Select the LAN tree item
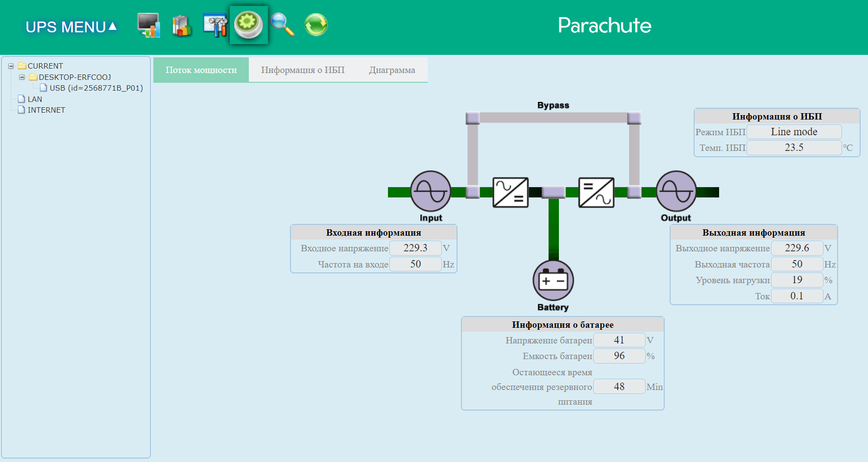Screen dimensions: 868x462 pyautogui.click(x=35, y=99)
